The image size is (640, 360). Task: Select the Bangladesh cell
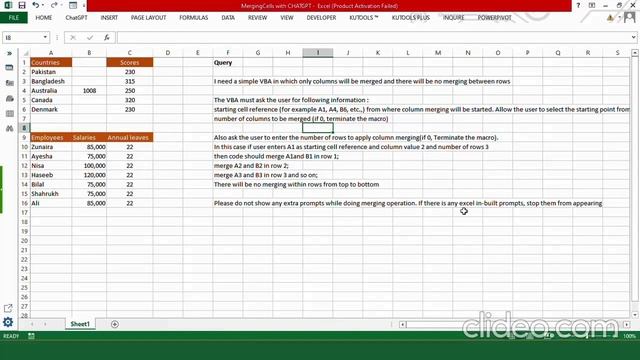(x=51, y=81)
